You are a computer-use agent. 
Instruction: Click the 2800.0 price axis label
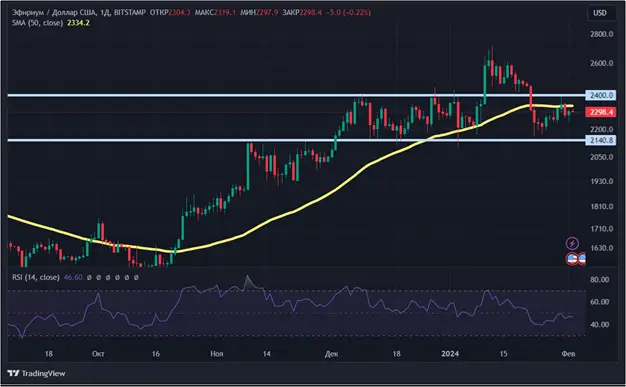click(602, 34)
